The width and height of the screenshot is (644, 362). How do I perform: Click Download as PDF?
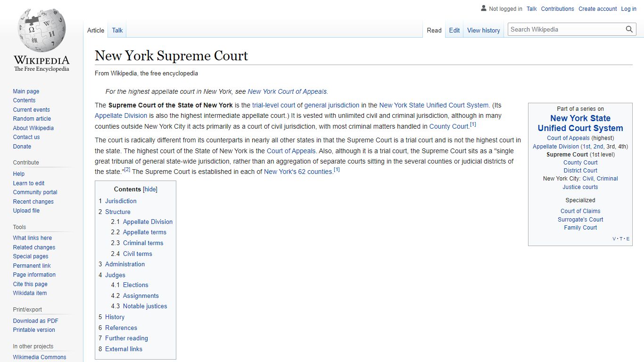(x=35, y=321)
